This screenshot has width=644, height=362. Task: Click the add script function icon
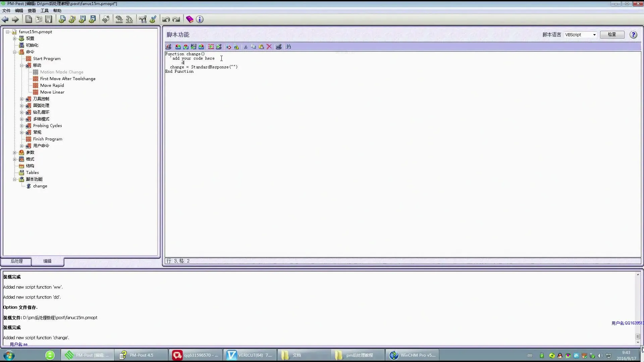[x=168, y=47]
